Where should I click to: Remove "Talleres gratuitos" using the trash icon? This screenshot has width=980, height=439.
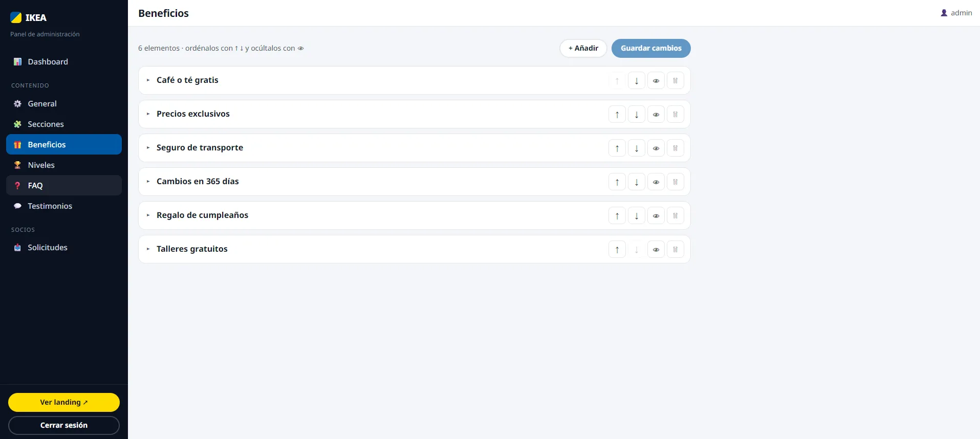click(x=676, y=249)
